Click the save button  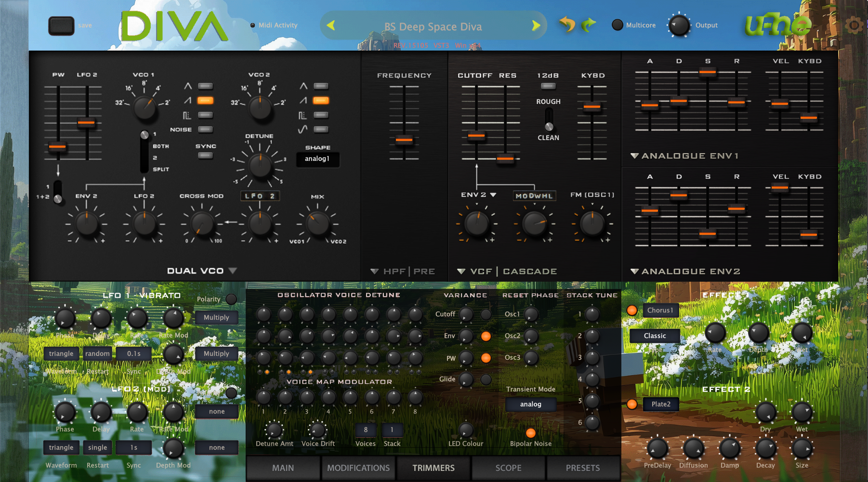coord(61,26)
